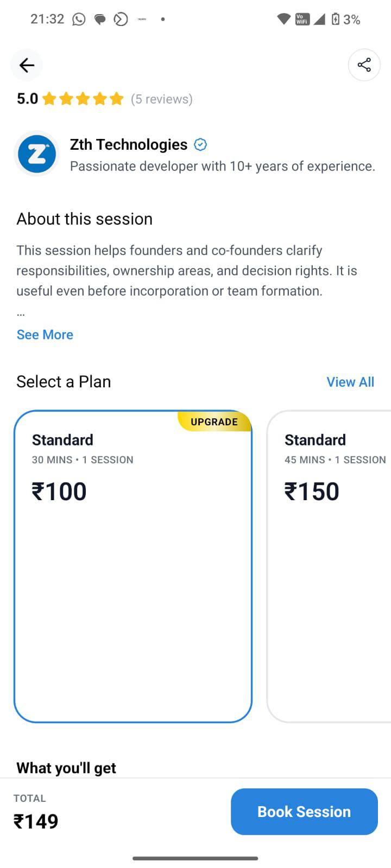Tap the ellipsis under session description

[x=21, y=314]
